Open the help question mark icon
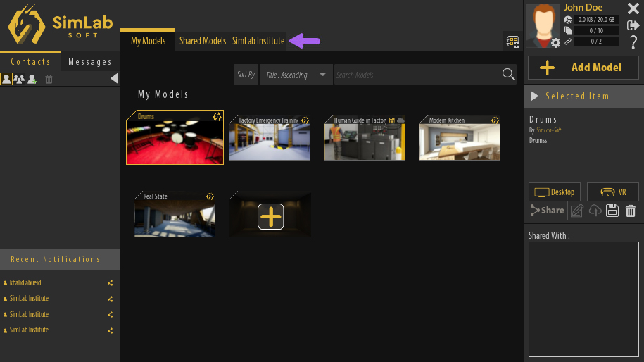644x362 pixels. [x=633, y=42]
